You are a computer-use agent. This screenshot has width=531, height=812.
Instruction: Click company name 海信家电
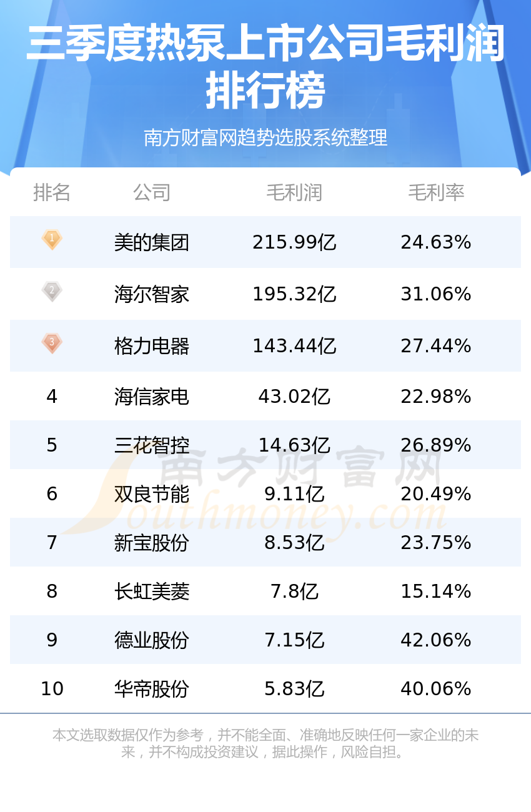pyautogui.click(x=152, y=397)
